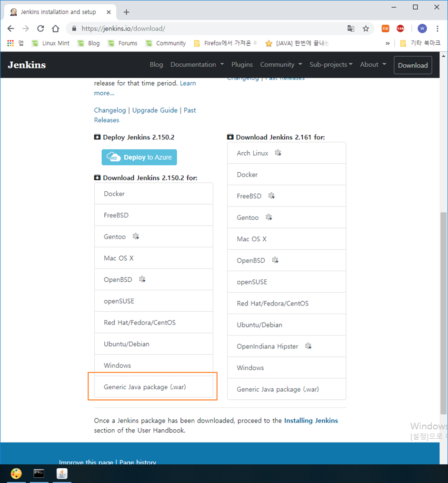Open the Past Releases link

[145, 115]
